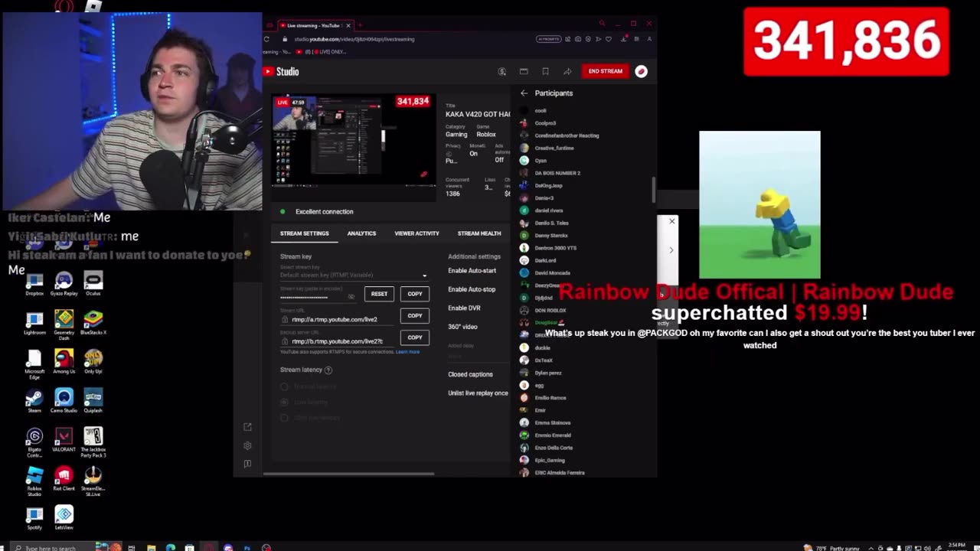980x551 pixels.
Task: Select the Low-latency radio button
Action: (x=284, y=402)
